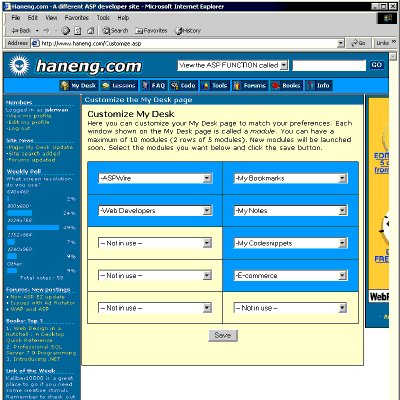Open the Code navigation button
Viewport: 400px width, 400px height.
point(183,86)
